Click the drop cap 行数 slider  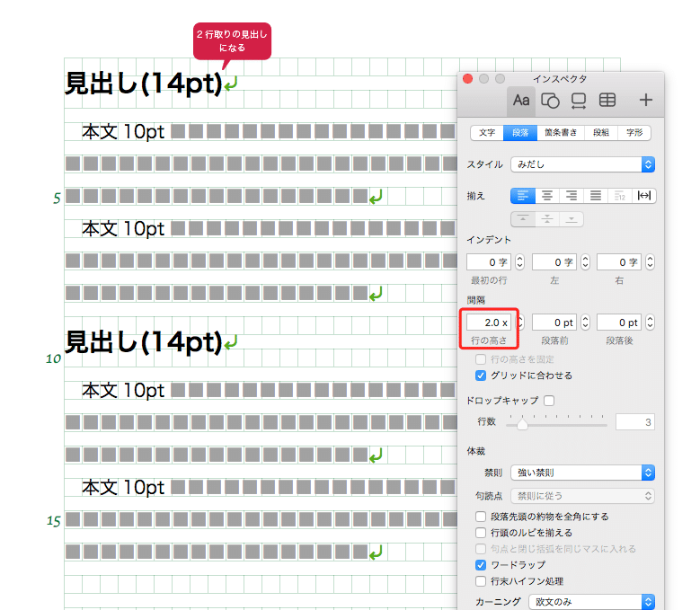[557, 422]
